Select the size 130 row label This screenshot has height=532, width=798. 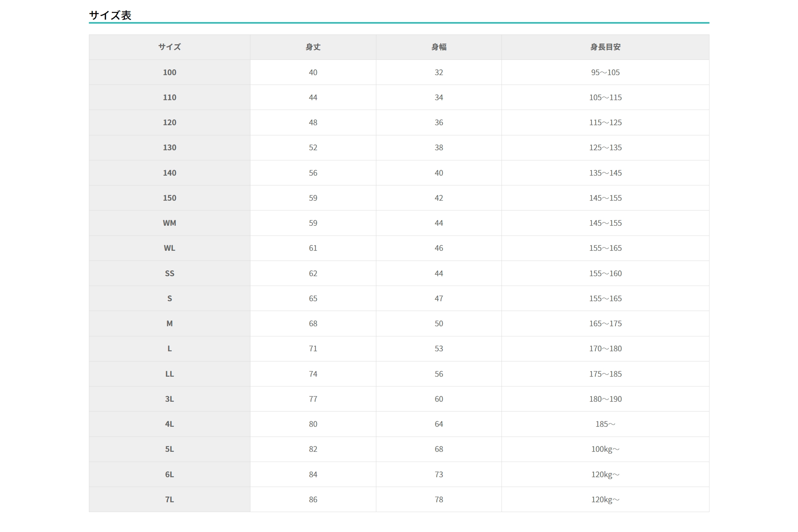click(169, 148)
